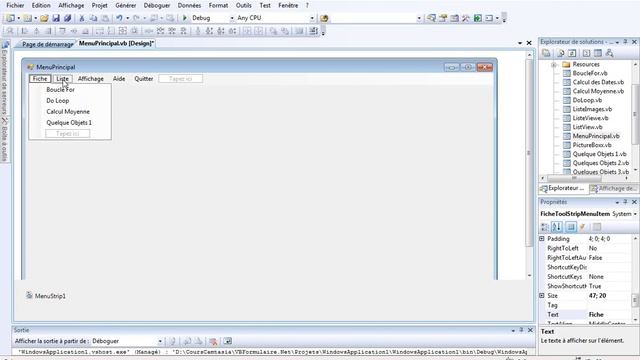The image size is (640, 360).
Task: Click the Undo arrow icon
Action: coord(119,18)
